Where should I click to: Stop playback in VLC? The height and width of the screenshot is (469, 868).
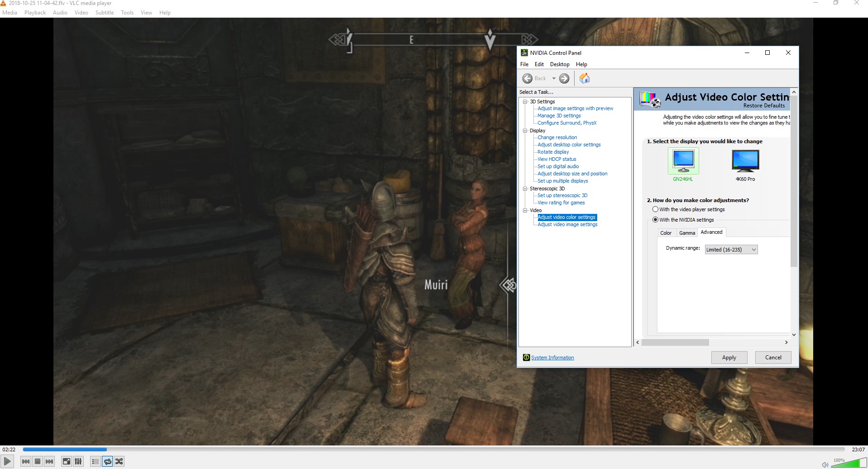(x=38, y=461)
